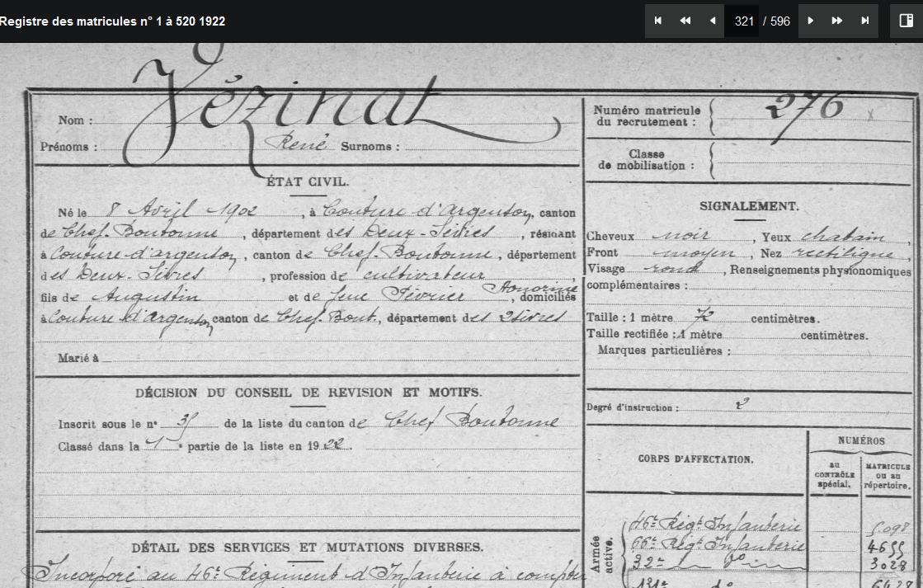Viewport: 923px width, 588px height.
Task: Go to the previous page
Action: 713,21
